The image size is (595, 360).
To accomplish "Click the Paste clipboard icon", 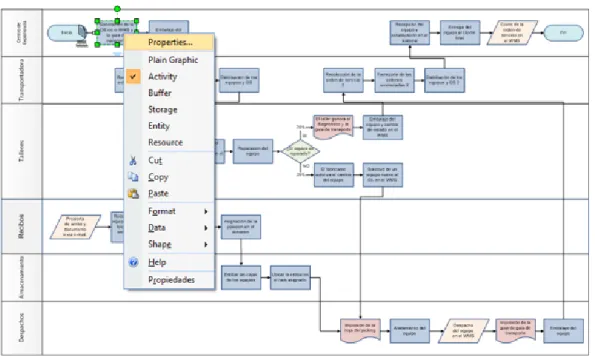I will pyautogui.click(x=133, y=193).
